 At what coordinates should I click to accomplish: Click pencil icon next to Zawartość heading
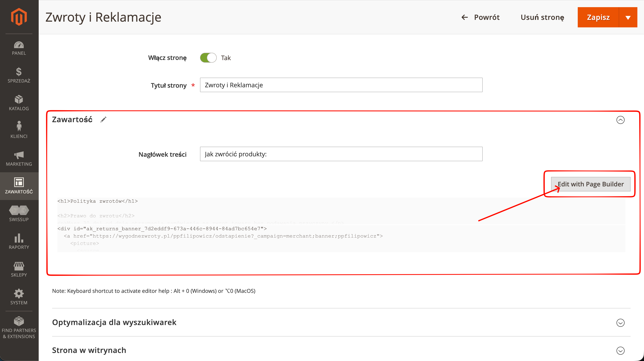[x=103, y=120]
